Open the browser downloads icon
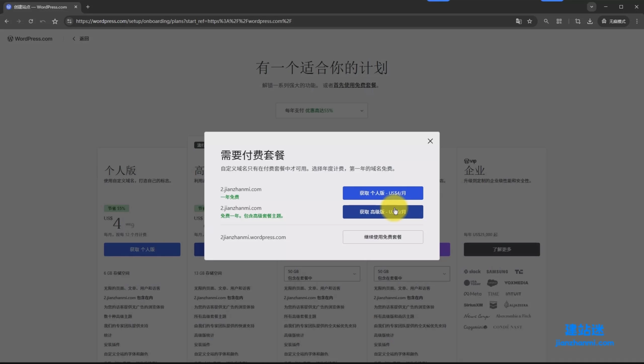 click(590, 21)
